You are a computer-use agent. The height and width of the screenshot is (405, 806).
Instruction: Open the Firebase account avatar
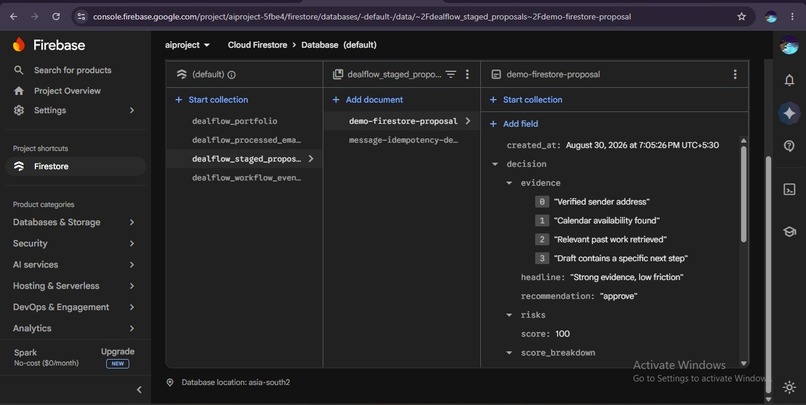tap(789, 45)
